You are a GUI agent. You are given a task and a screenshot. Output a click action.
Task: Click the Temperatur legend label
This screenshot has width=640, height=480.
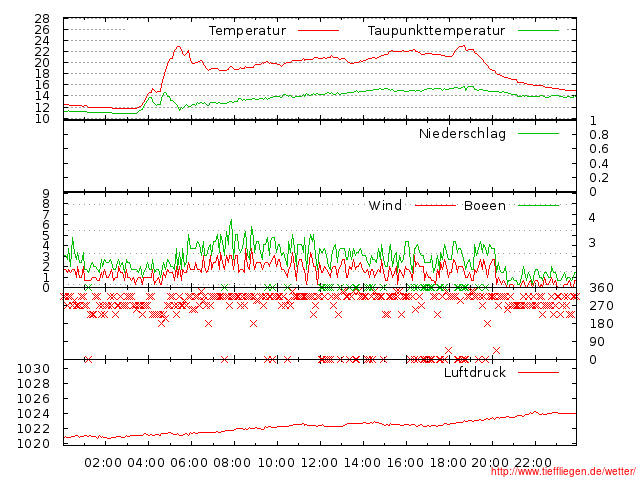[247, 31]
